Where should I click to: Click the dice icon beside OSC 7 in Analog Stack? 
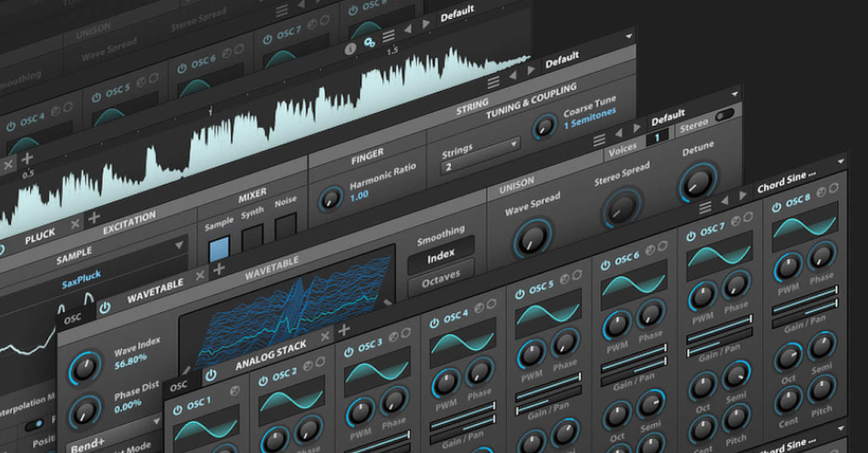(x=735, y=222)
